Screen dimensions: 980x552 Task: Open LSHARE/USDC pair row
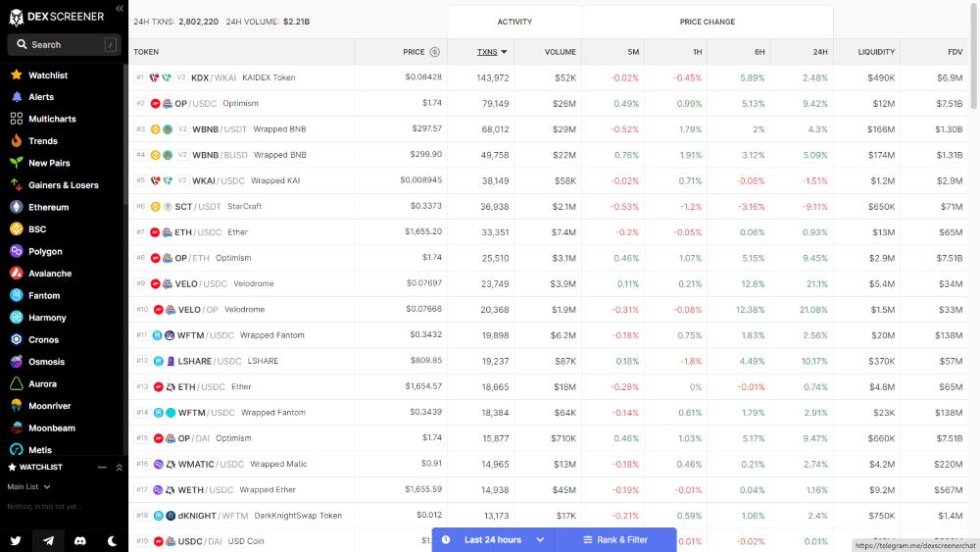(548, 361)
